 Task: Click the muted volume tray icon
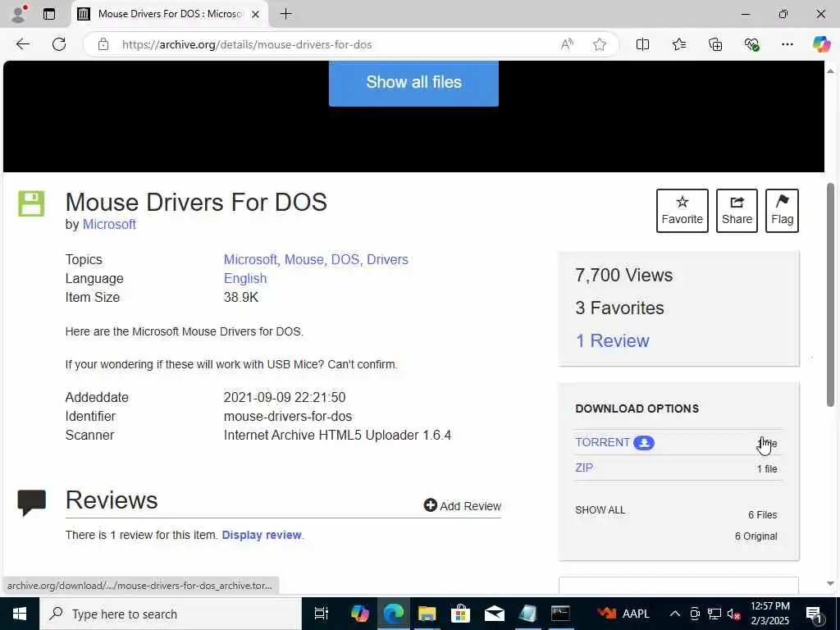(x=734, y=614)
